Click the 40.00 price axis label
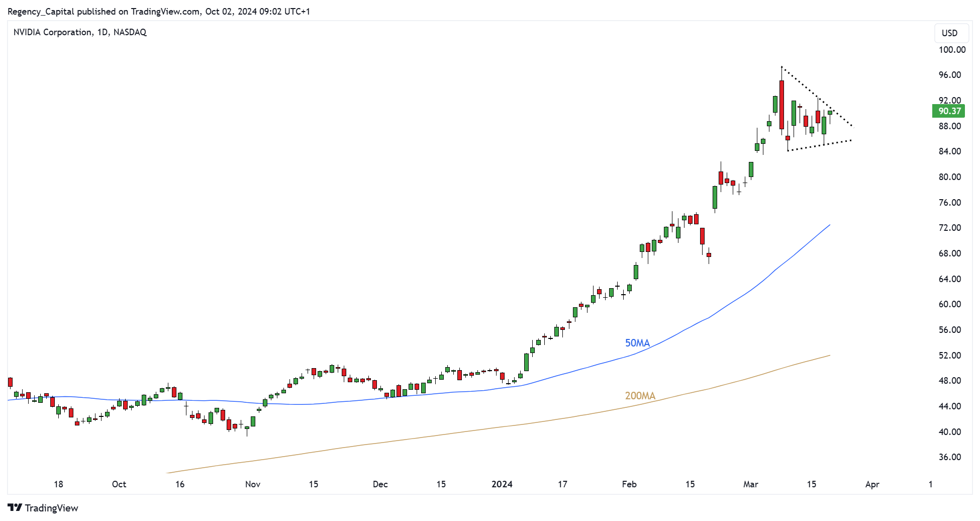Screen dimensions: 980x521 click(x=950, y=432)
